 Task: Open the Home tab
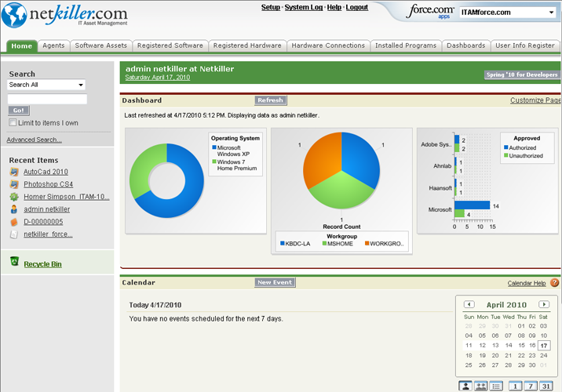[21, 45]
